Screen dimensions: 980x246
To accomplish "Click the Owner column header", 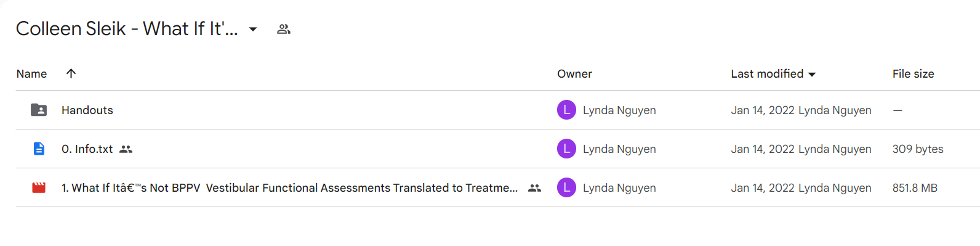I will (x=574, y=73).
